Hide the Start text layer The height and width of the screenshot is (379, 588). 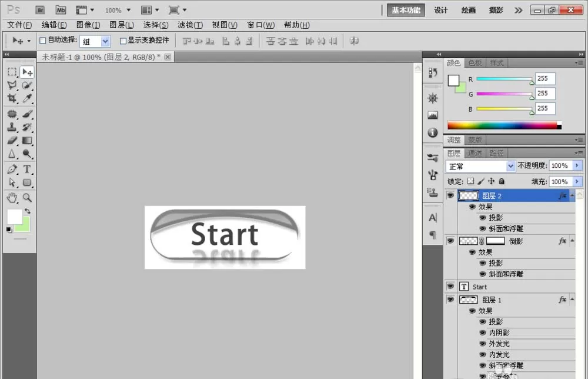450,287
